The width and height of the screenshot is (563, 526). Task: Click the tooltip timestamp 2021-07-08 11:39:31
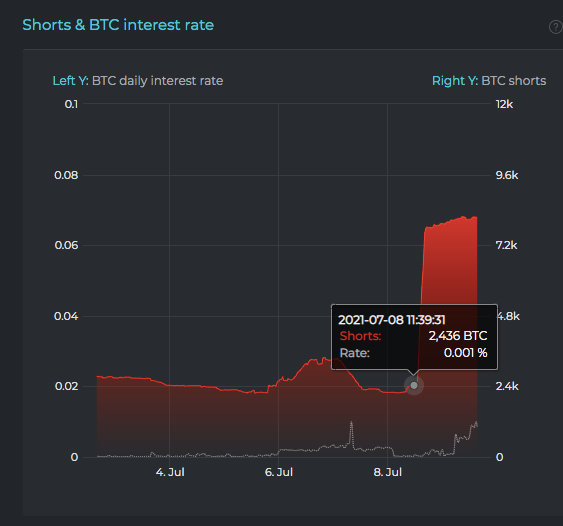pos(392,320)
